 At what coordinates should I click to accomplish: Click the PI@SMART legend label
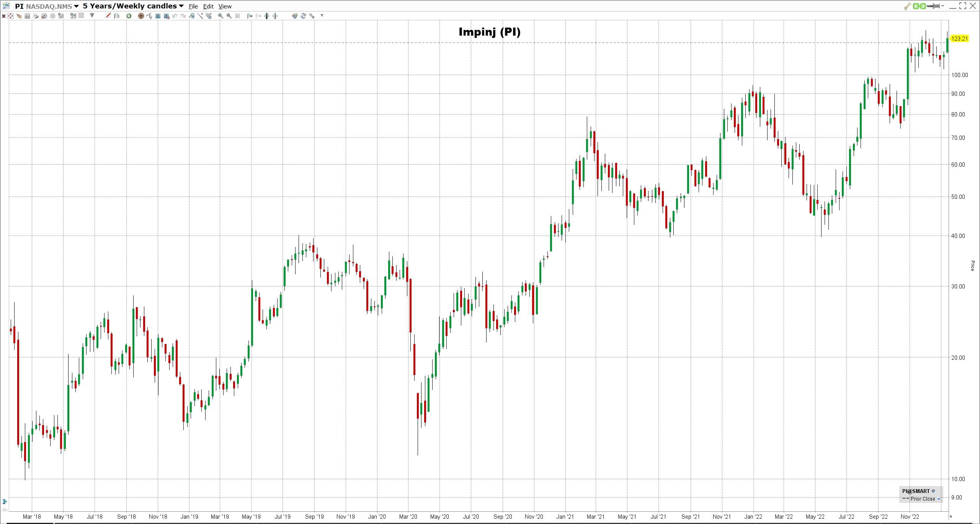pos(916,491)
